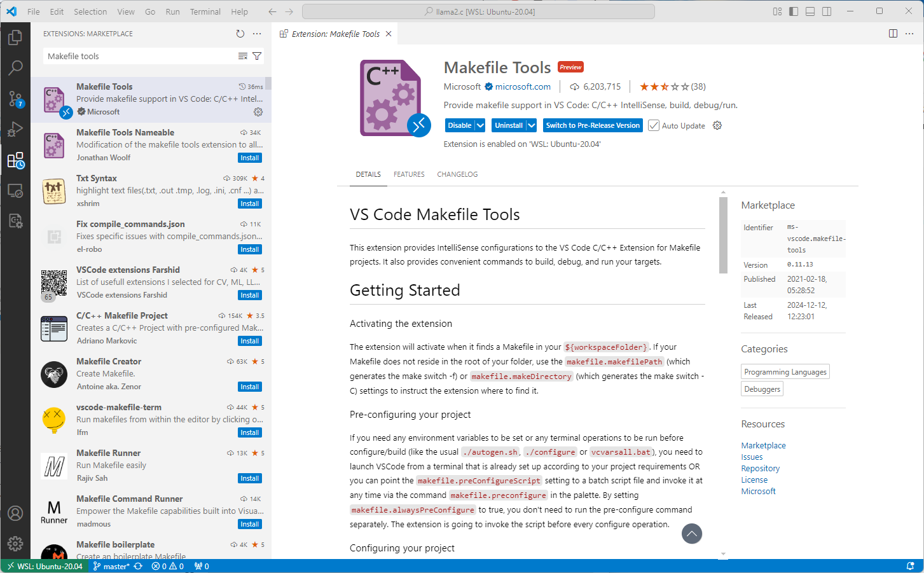Split the editor right
Image resolution: width=924 pixels, height=573 pixels.
pyautogui.click(x=893, y=34)
